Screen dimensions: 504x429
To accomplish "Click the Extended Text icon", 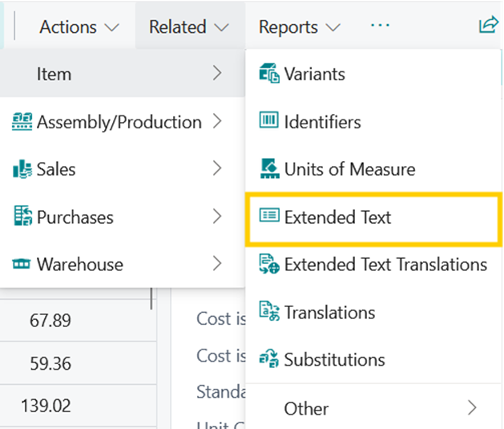I will pos(268,217).
